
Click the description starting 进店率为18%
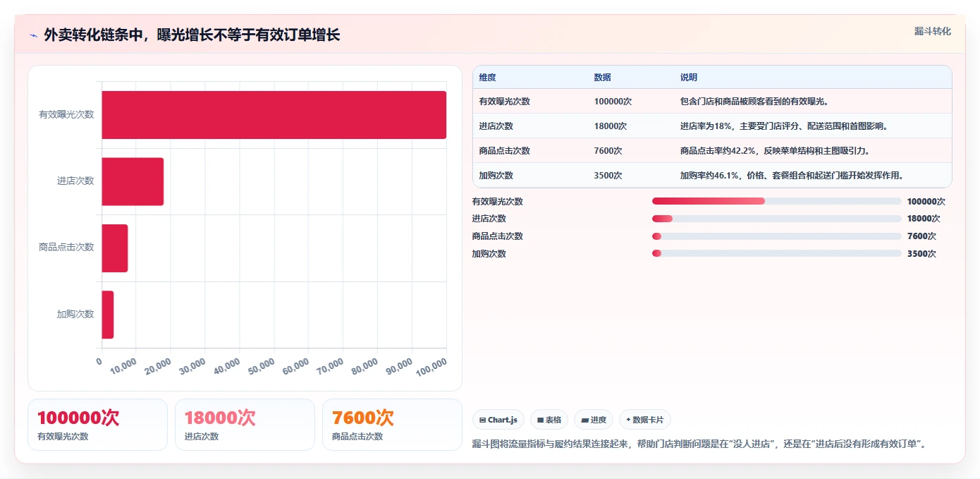pyautogui.click(x=783, y=126)
